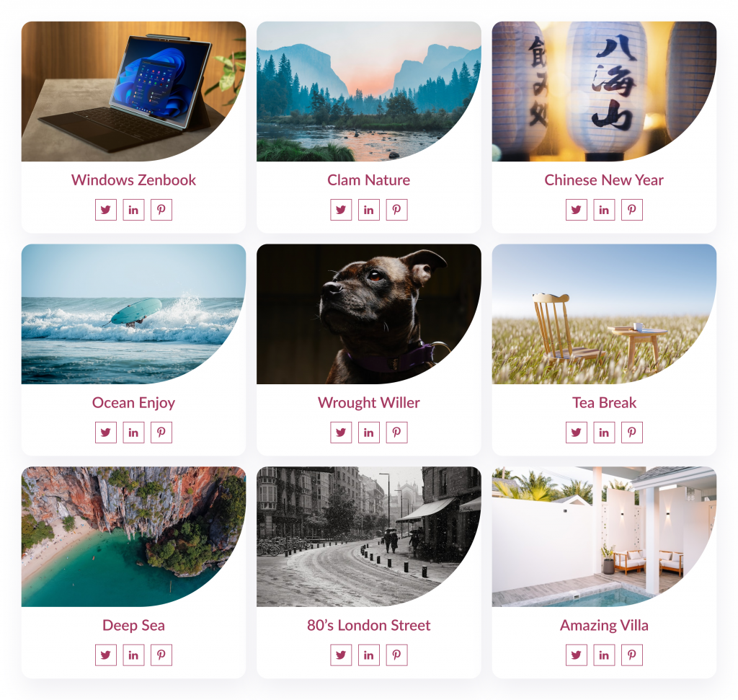Open the Chinese lantern photo

click(x=604, y=92)
